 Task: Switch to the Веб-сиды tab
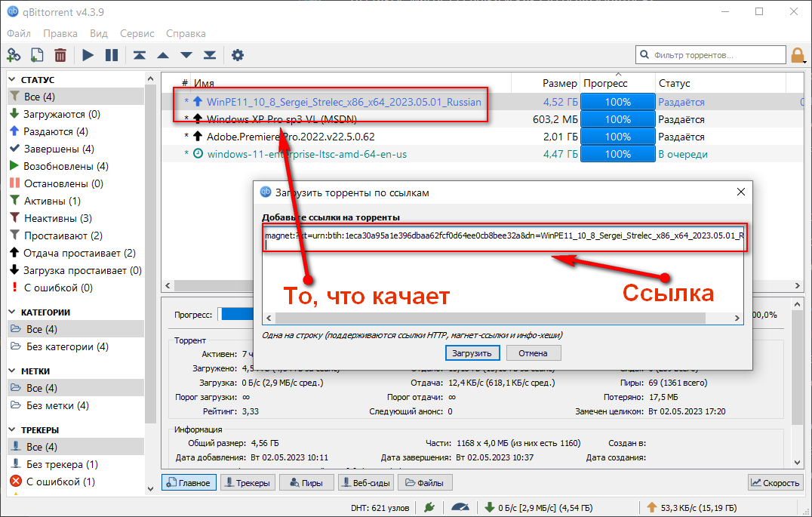coord(366,483)
